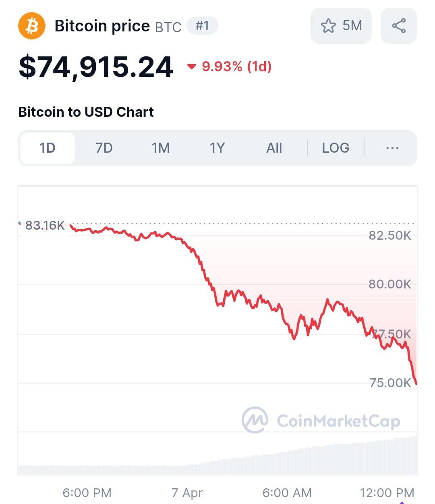Click the star watchlist icon
This screenshot has height=504, width=435.
[328, 26]
